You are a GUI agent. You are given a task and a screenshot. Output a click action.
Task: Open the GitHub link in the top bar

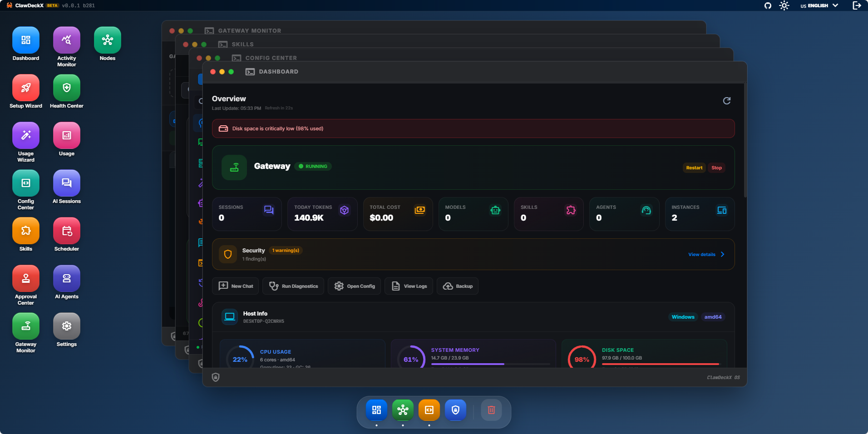768,5
